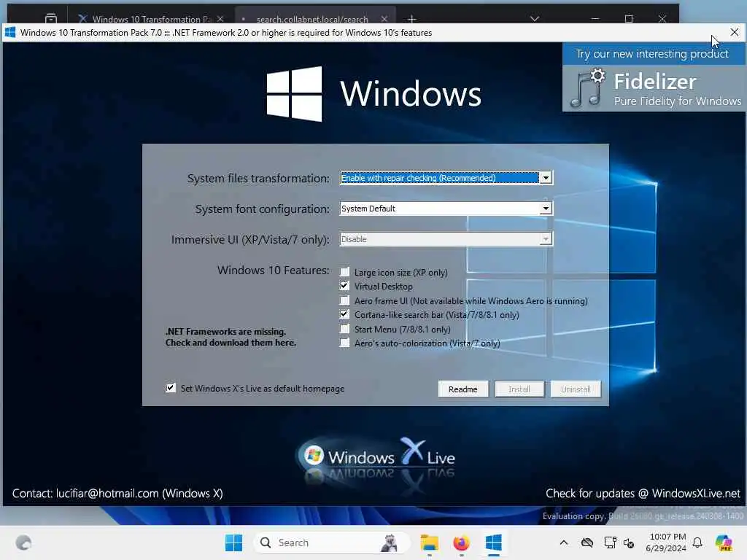Viewport: 747px width, 560px height.
Task: Minimize the browser window behind
Action: pyautogui.click(x=595, y=18)
